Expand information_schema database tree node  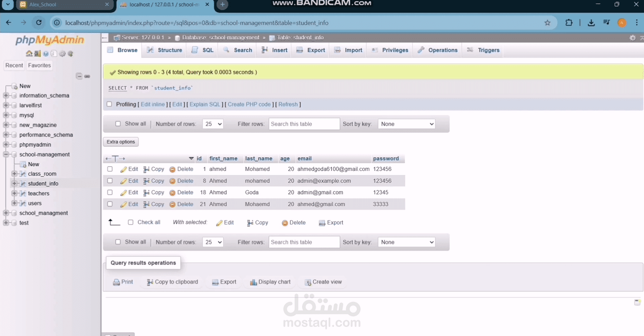click(x=6, y=96)
